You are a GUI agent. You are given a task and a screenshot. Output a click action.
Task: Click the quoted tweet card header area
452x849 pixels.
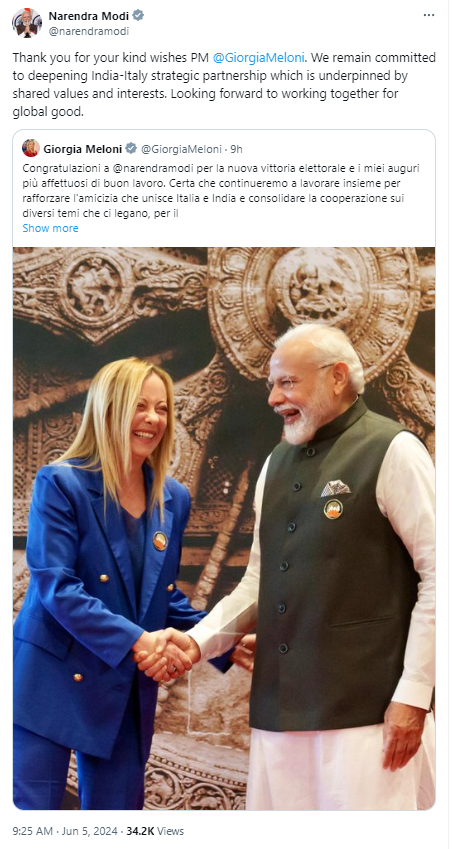click(224, 148)
